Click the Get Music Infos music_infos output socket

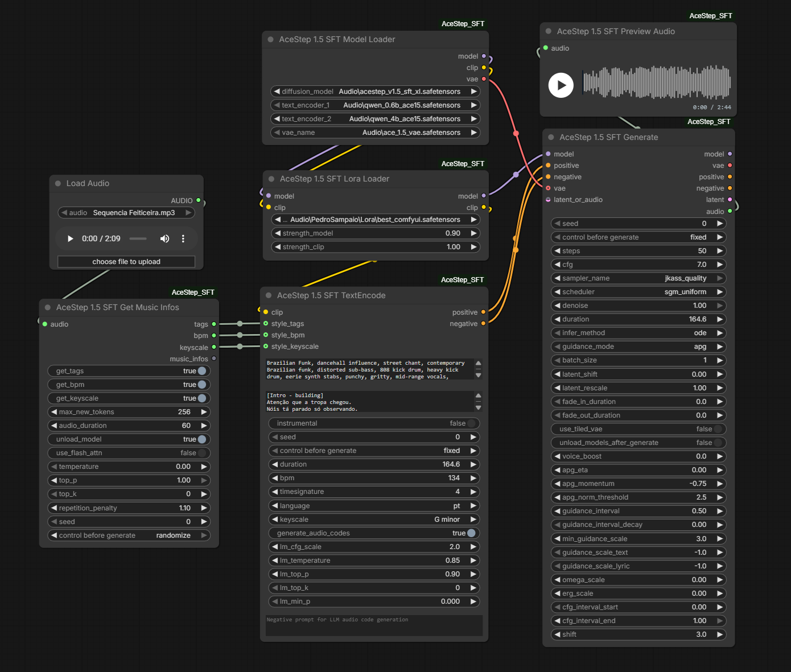pos(214,358)
